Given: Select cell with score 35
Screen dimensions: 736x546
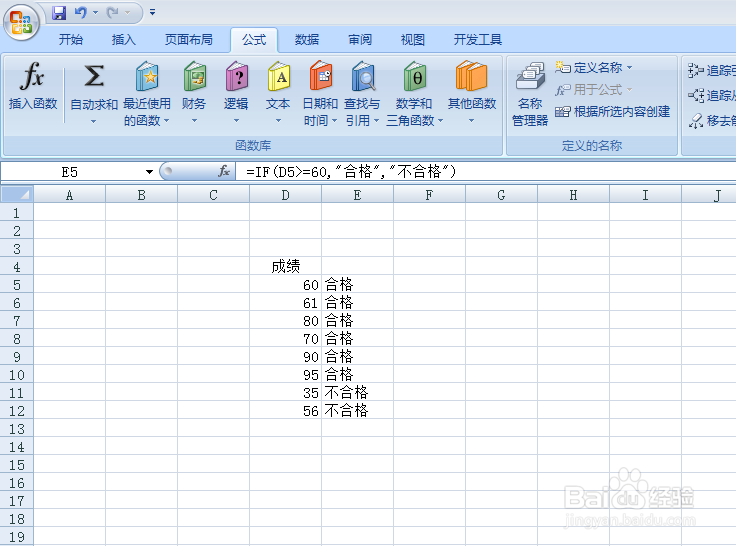Looking at the screenshot, I should tap(285, 392).
